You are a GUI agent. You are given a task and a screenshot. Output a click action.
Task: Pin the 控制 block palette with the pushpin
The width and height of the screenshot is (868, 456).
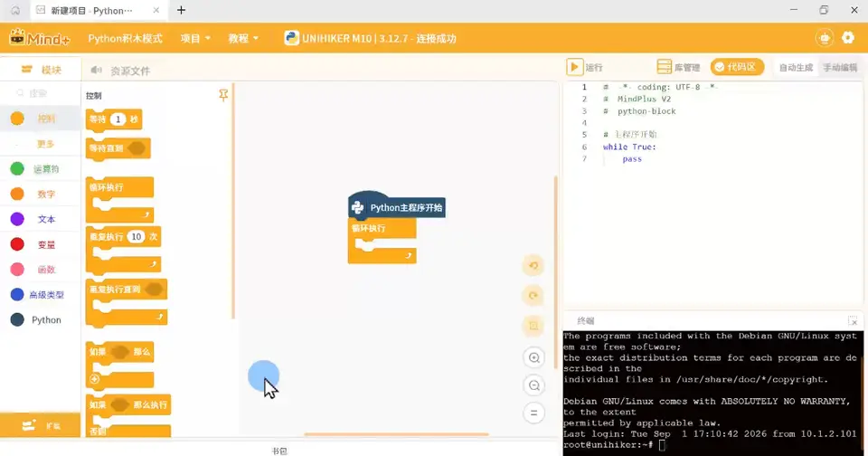[223, 95]
